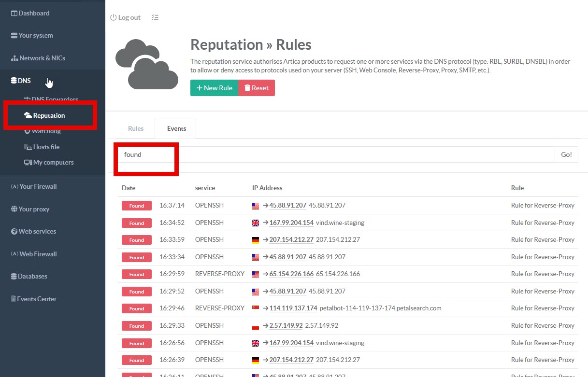Viewport: 588px width, 377px height.
Task: Click US flag in the 16:37:14 row
Action: pos(256,206)
